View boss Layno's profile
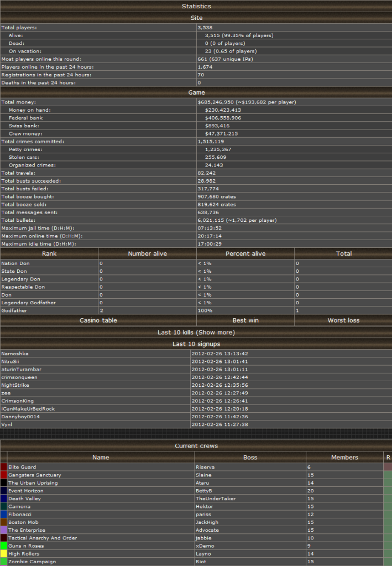This screenshot has width=392, height=566. click(x=203, y=554)
